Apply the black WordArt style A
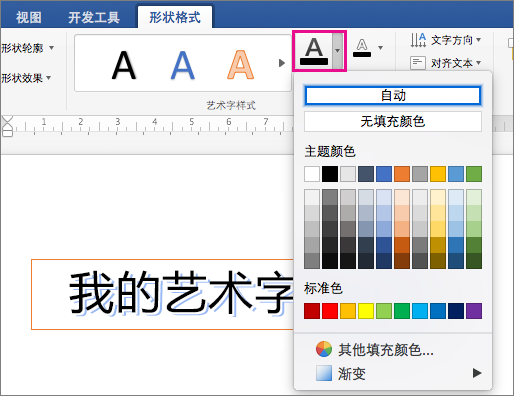The image size is (514, 396). tap(124, 65)
